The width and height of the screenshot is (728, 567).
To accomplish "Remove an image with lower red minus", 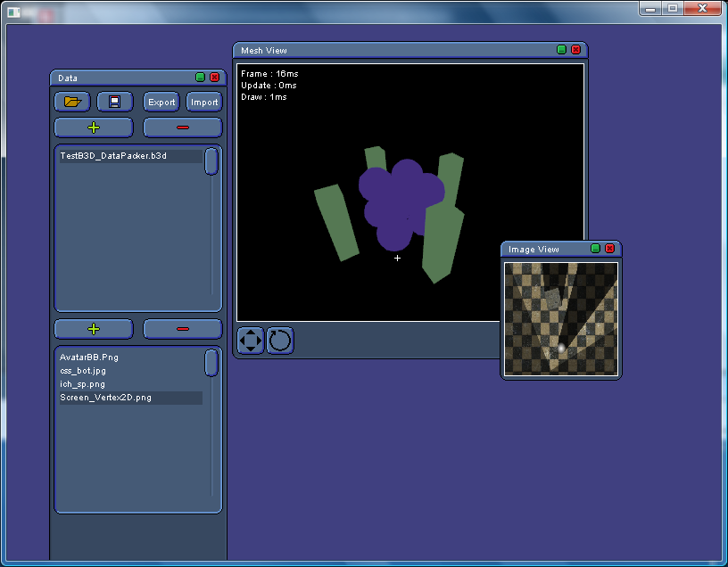I will click(x=183, y=329).
